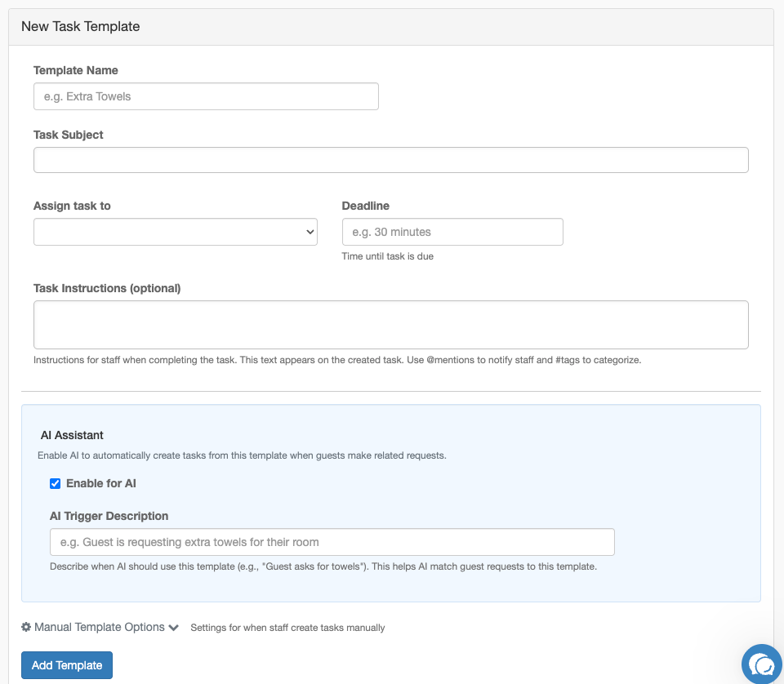Screen dimensions: 784x684
Task: Click into the Task Subject field
Action: pos(390,160)
